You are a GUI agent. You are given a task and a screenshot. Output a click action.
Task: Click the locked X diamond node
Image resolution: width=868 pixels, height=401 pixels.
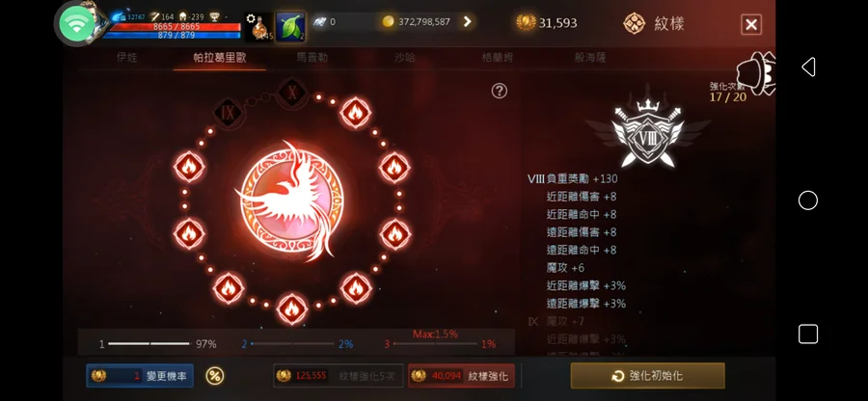tap(291, 92)
